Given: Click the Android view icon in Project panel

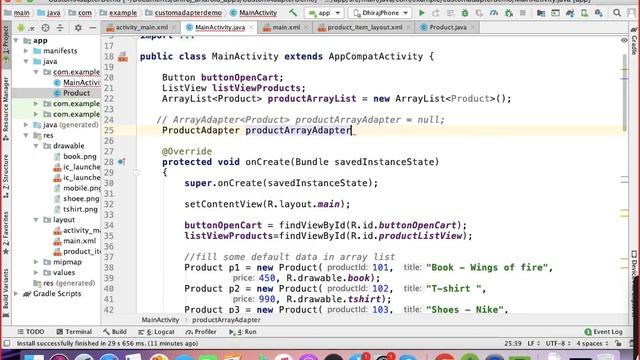Looking at the screenshot, I should 21,28.
